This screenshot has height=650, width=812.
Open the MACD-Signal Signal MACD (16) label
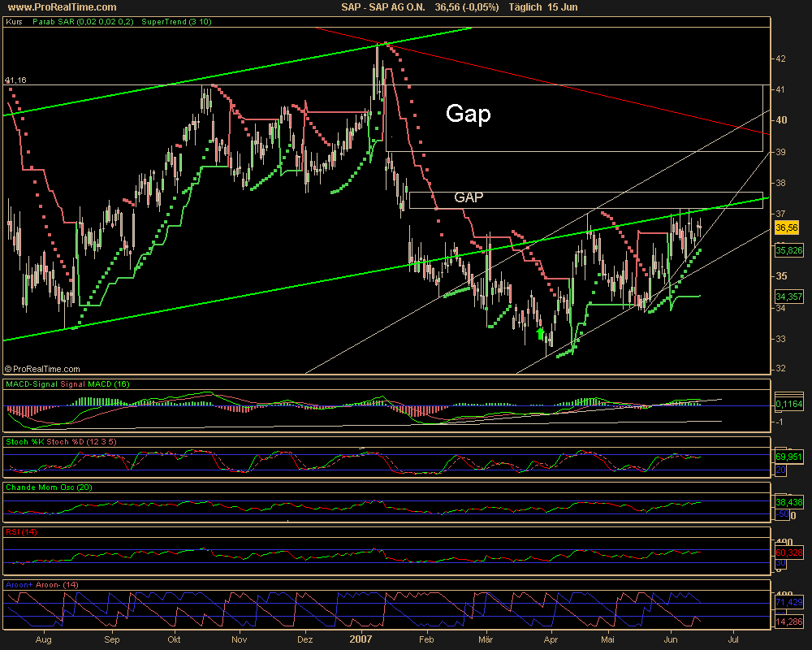pyautogui.click(x=67, y=384)
